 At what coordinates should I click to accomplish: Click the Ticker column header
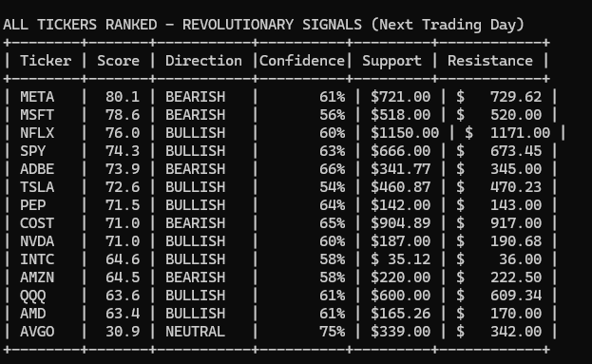tap(46, 61)
